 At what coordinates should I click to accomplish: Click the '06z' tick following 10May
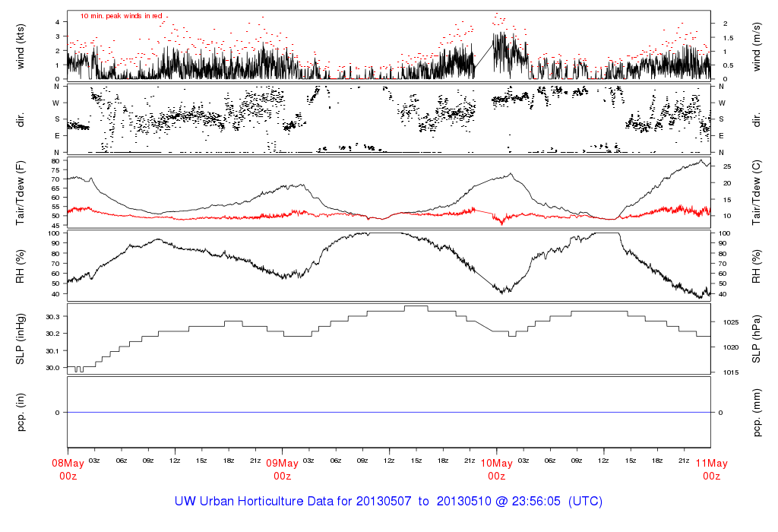550,461
